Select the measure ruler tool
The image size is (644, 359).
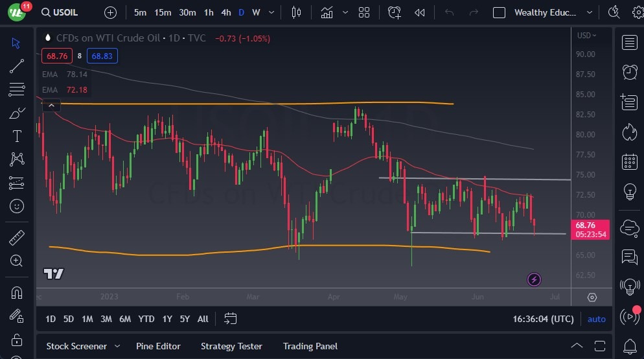[17, 238]
